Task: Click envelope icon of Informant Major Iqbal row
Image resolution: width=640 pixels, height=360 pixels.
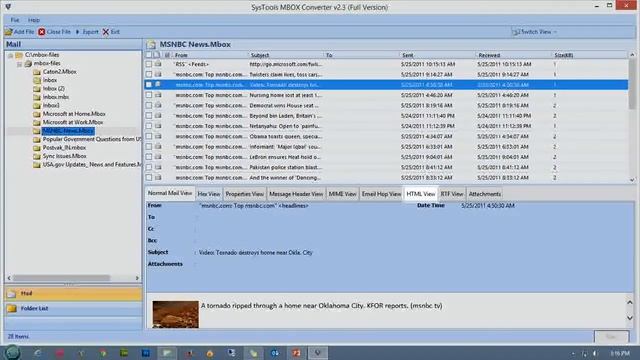Action: (x=158, y=146)
